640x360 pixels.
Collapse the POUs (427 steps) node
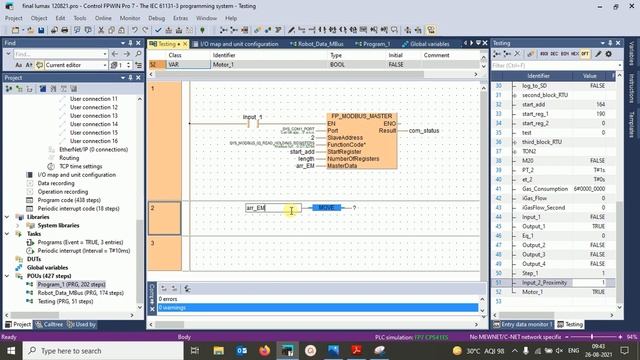pyautogui.click(x=7, y=276)
